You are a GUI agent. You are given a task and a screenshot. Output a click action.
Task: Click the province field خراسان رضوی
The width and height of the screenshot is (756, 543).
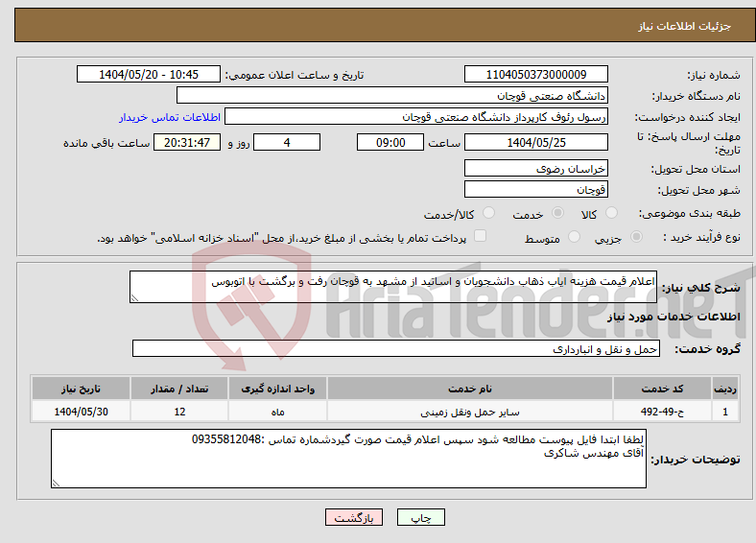(536, 168)
